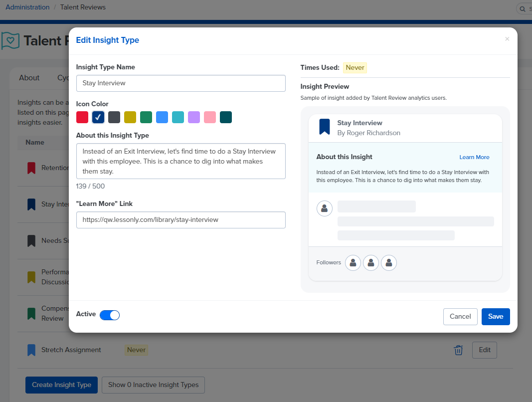
Task: Click Create Insight Type button
Action: pyautogui.click(x=61, y=385)
